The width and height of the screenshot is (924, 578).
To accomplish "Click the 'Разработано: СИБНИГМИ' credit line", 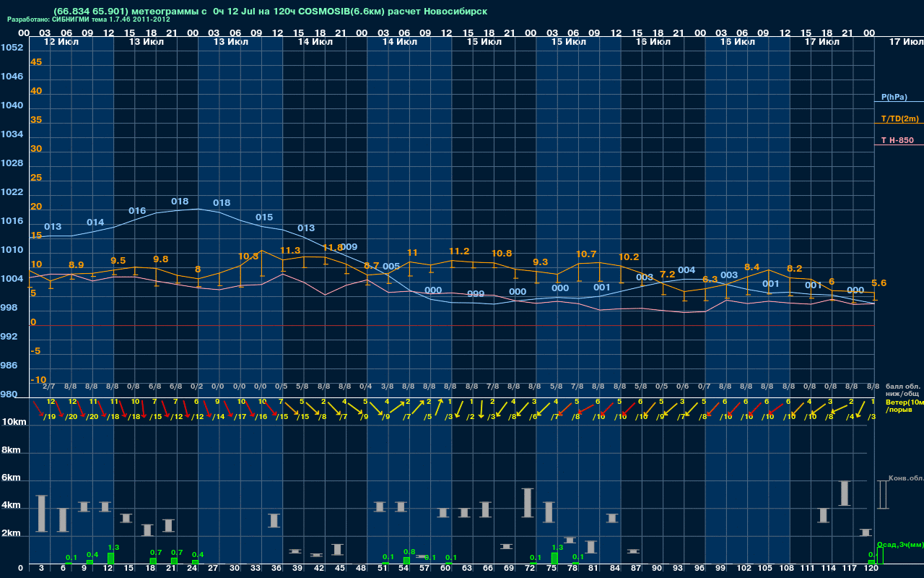I will point(89,20).
